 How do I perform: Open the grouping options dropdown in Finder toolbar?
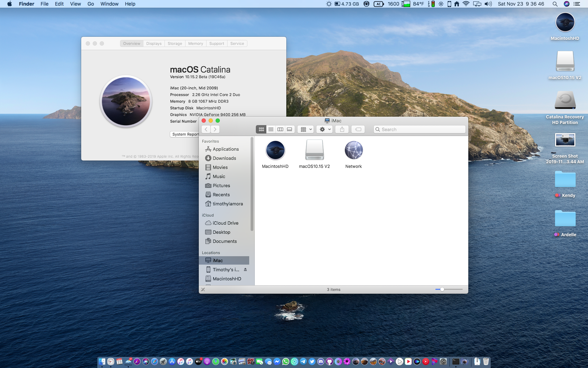pyautogui.click(x=305, y=129)
